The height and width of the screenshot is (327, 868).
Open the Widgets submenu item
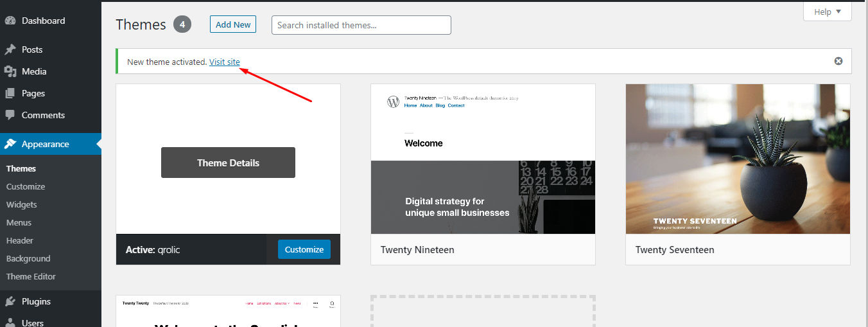[22, 204]
